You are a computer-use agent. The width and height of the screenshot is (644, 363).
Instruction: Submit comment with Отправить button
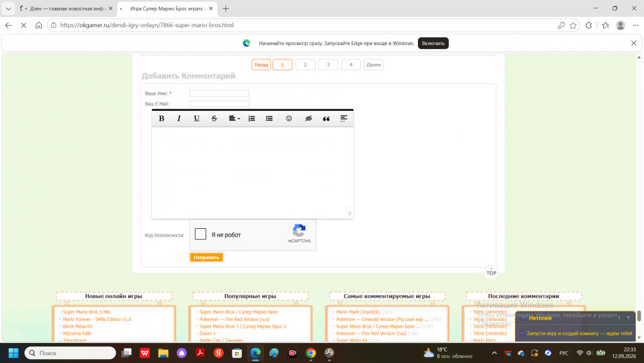coord(206,257)
